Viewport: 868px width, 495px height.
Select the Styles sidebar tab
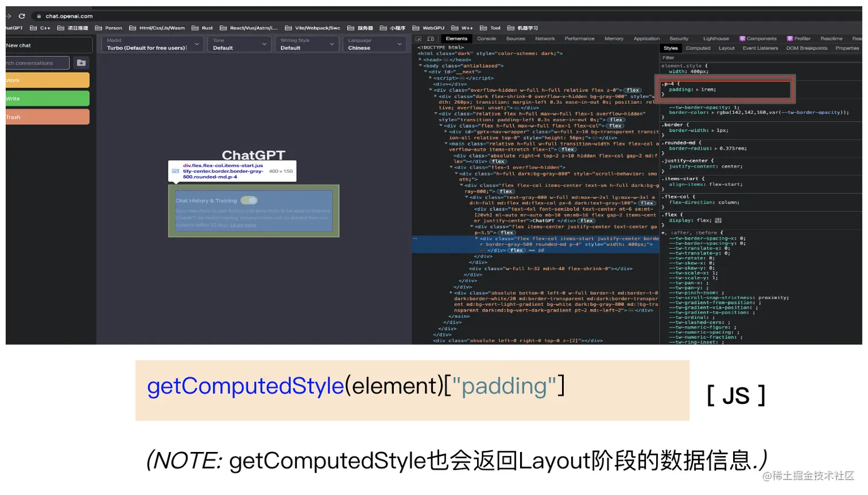pos(671,48)
